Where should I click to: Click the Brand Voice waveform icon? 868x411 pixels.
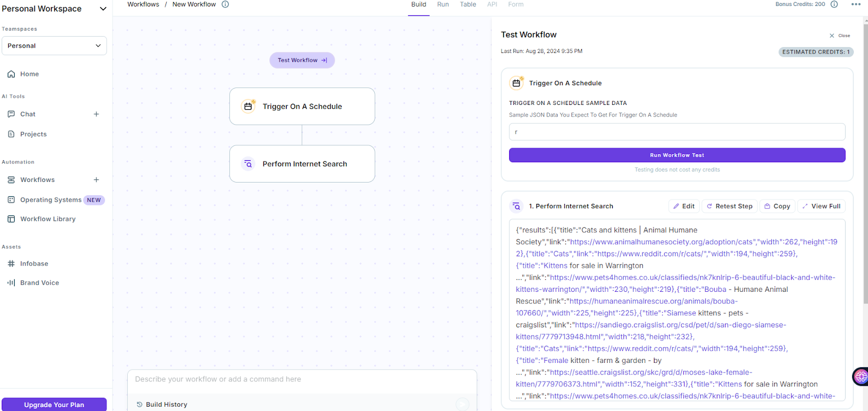(x=11, y=283)
